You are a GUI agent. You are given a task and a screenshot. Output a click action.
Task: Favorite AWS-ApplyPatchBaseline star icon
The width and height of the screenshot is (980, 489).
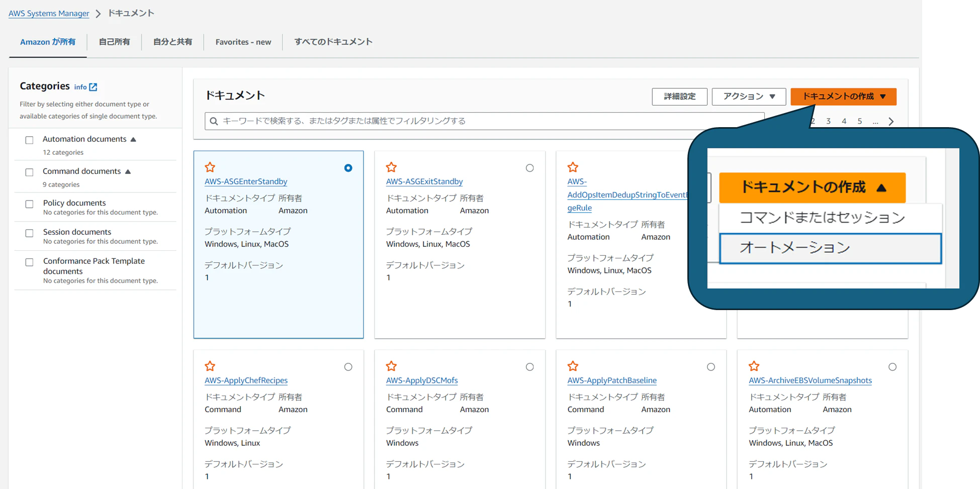[573, 366]
